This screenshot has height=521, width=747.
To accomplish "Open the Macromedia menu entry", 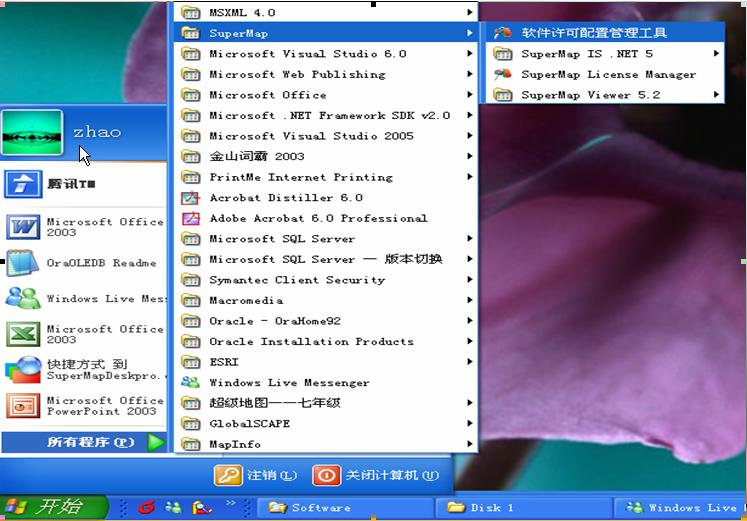I will coord(326,300).
